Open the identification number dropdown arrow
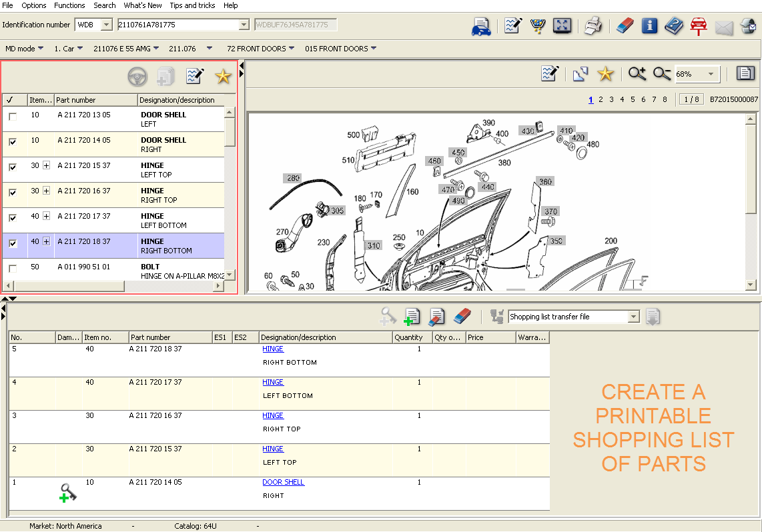This screenshot has height=532, width=762. click(x=244, y=24)
